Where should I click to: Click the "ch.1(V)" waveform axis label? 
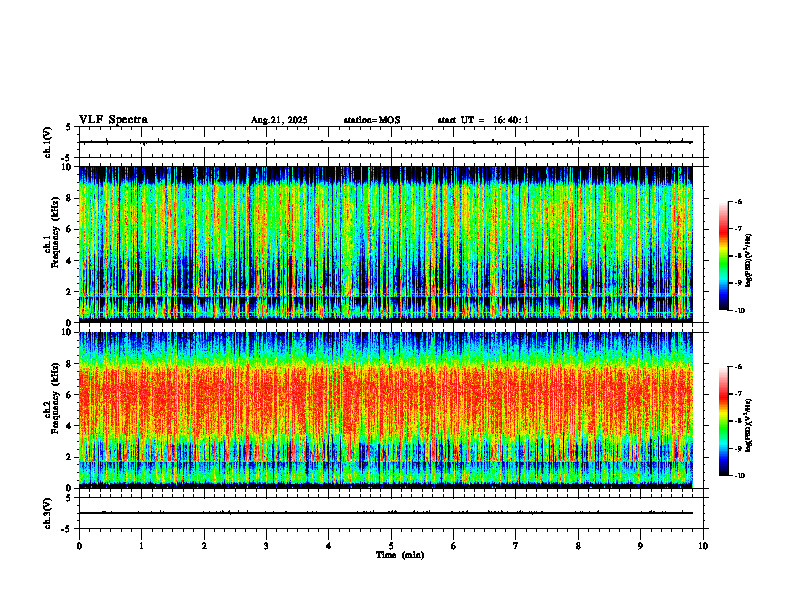pos(47,142)
